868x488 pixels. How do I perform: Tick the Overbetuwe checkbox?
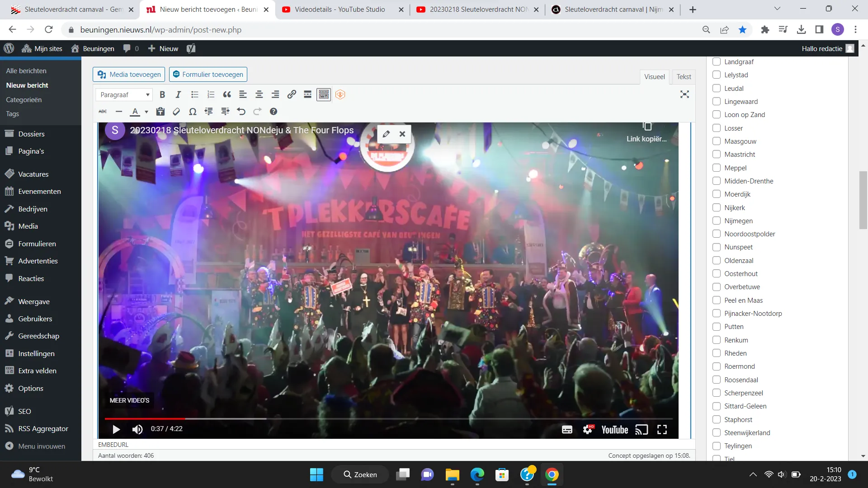point(717,287)
